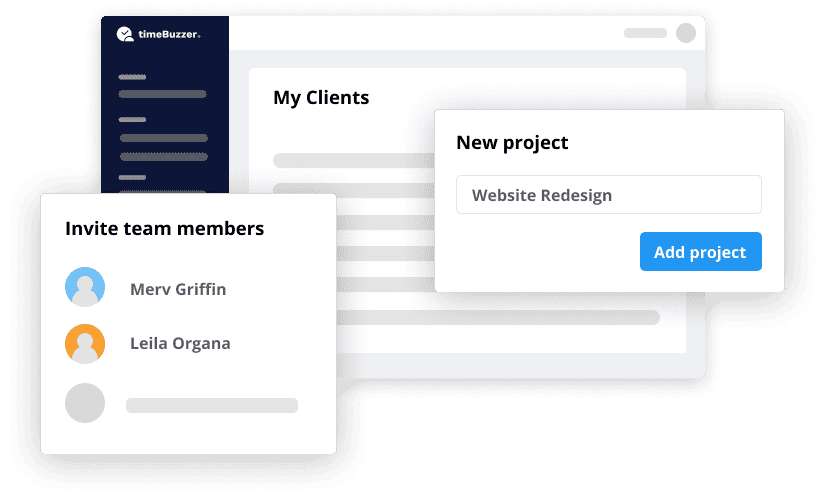825x500 pixels.
Task: Click the Invite team members heading
Action: click(x=165, y=228)
